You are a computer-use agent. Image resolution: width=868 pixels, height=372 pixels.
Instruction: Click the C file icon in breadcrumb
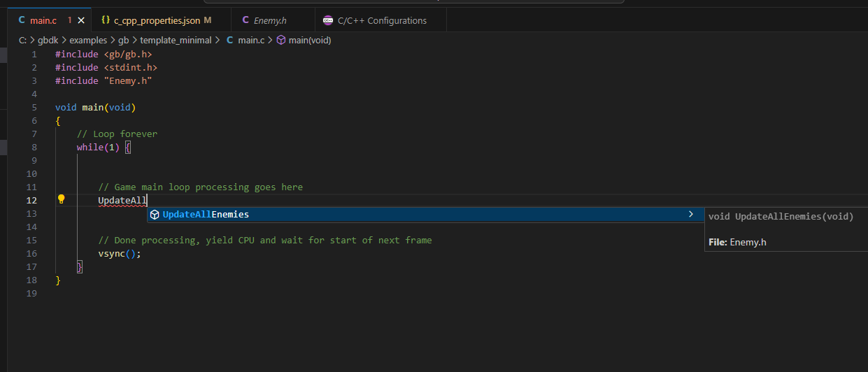(x=229, y=40)
